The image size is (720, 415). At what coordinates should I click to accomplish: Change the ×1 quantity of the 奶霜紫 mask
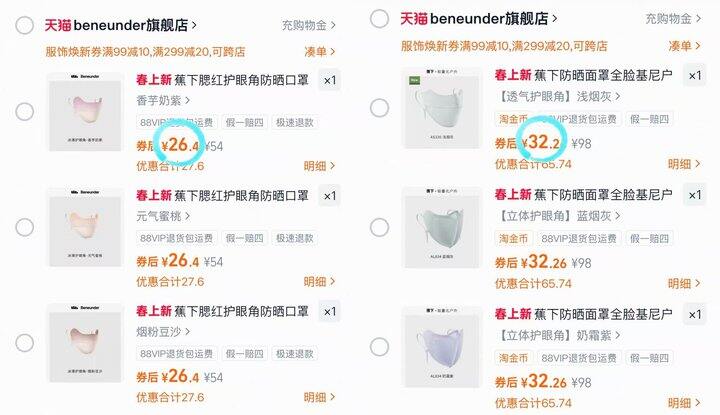[694, 314]
